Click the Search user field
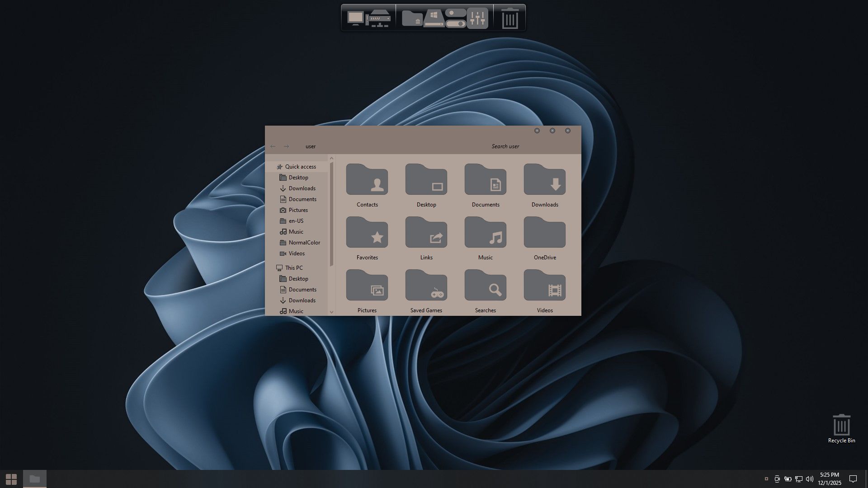The width and height of the screenshot is (868, 488). coord(505,146)
